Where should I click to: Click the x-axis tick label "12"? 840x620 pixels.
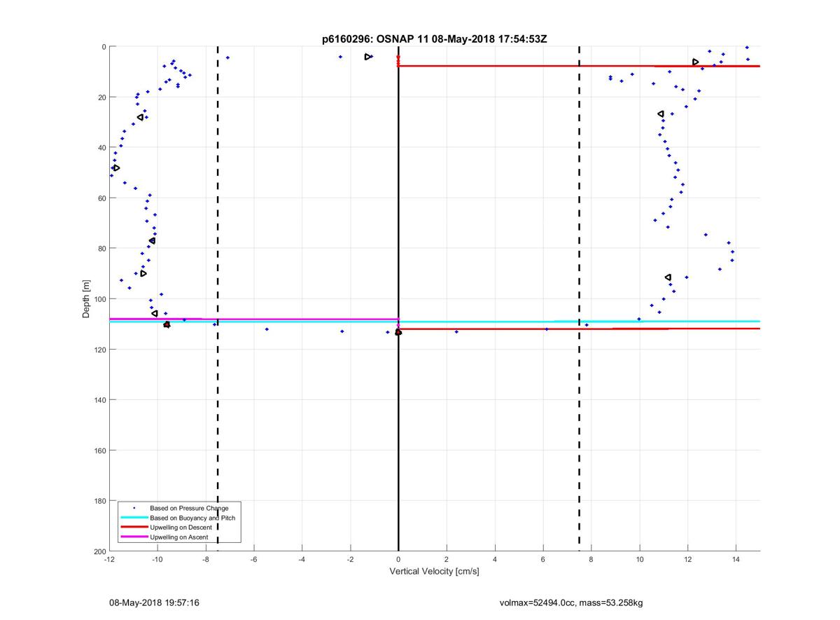tap(688, 559)
